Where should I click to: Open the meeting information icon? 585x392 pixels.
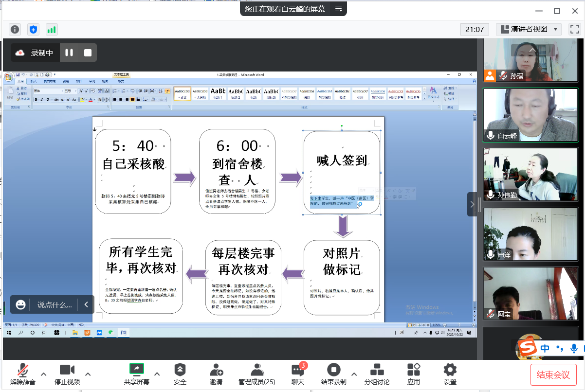pyautogui.click(x=15, y=30)
